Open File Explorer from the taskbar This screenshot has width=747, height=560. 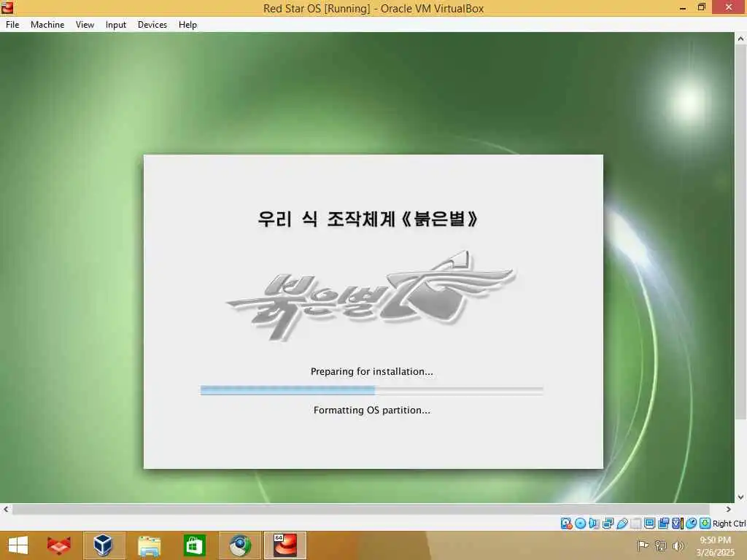[149, 545]
